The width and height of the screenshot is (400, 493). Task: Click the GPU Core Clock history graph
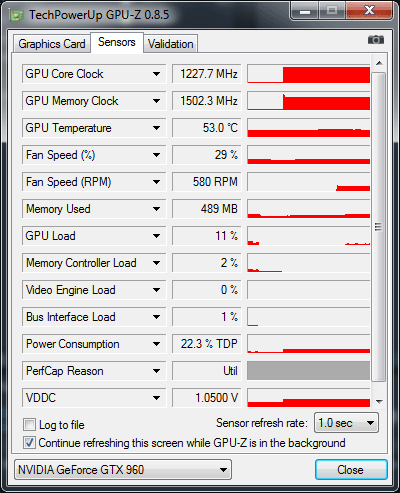point(309,74)
